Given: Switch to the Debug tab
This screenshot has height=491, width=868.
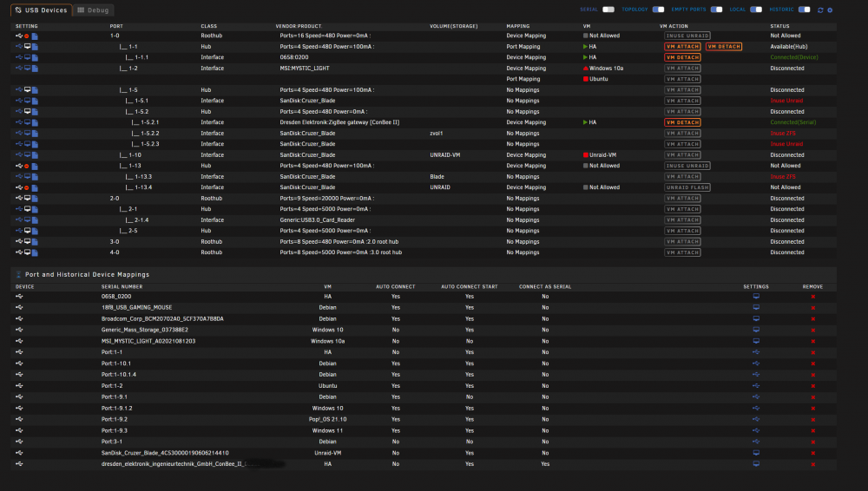Looking at the screenshot, I should [93, 10].
